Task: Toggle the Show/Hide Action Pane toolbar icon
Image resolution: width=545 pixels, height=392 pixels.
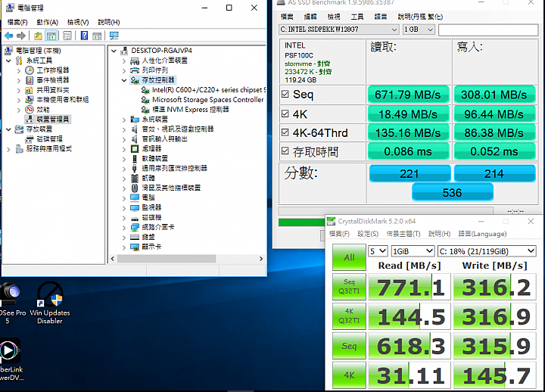Action: pyautogui.click(x=97, y=36)
